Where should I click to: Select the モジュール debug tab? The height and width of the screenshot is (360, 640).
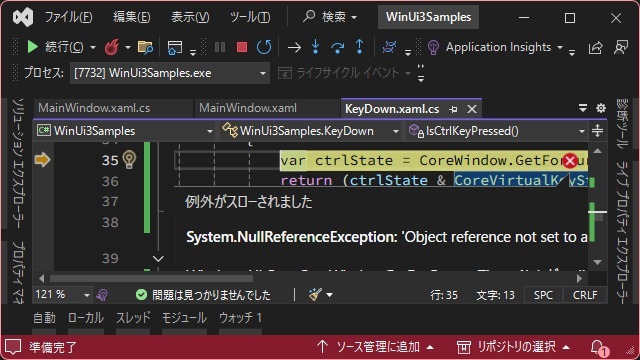[x=184, y=318]
